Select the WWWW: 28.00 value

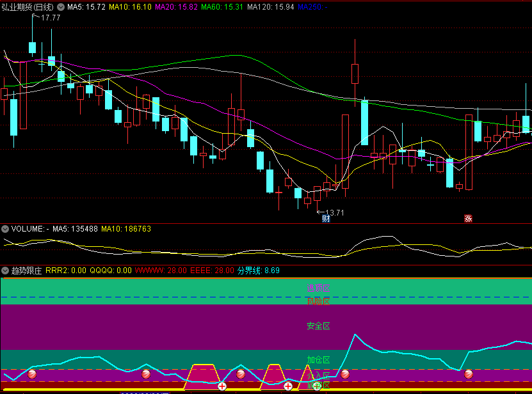coord(161,271)
